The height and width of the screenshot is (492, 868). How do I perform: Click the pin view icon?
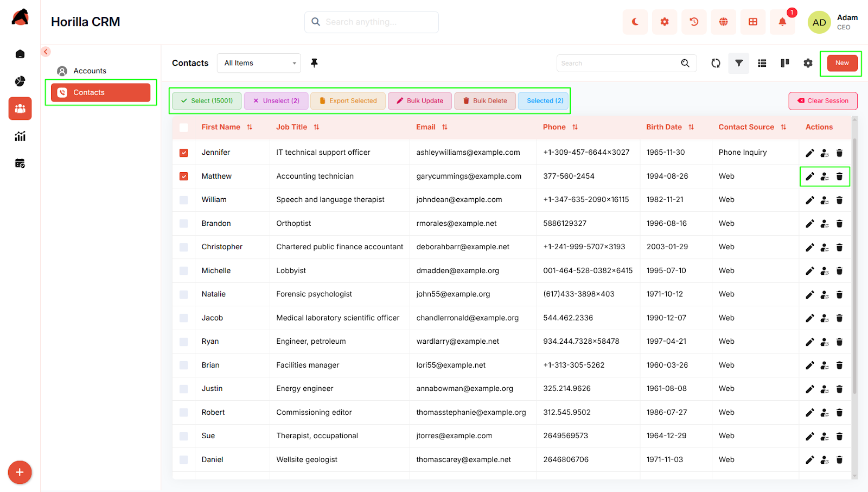pos(314,63)
